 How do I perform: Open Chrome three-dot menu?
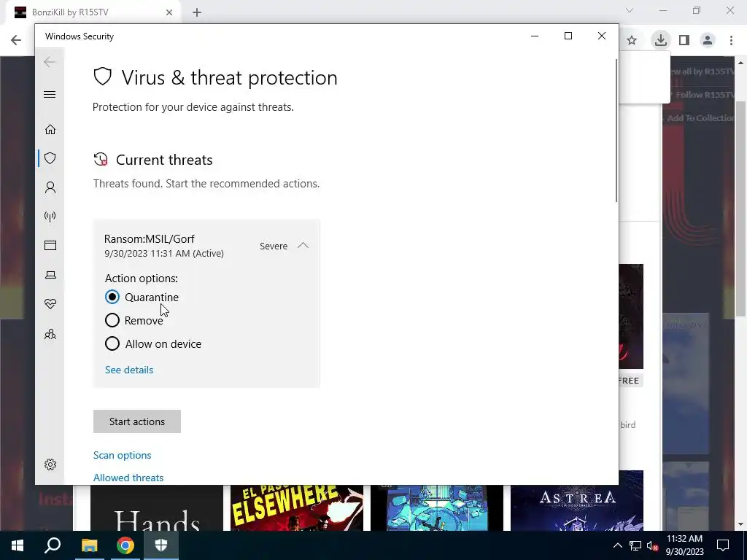pyautogui.click(x=731, y=41)
